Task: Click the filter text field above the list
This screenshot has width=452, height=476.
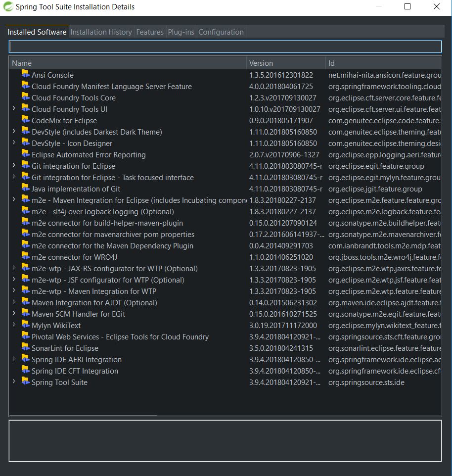Action: pyautogui.click(x=225, y=47)
